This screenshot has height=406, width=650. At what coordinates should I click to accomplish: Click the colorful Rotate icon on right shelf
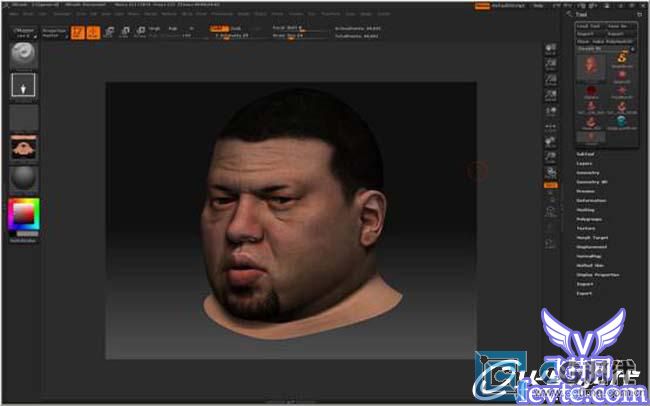[x=551, y=173]
